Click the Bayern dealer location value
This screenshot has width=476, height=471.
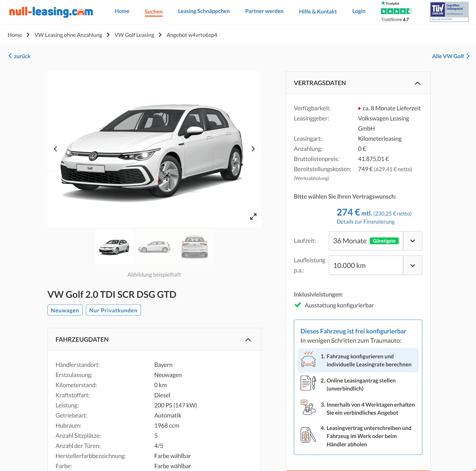point(163,365)
